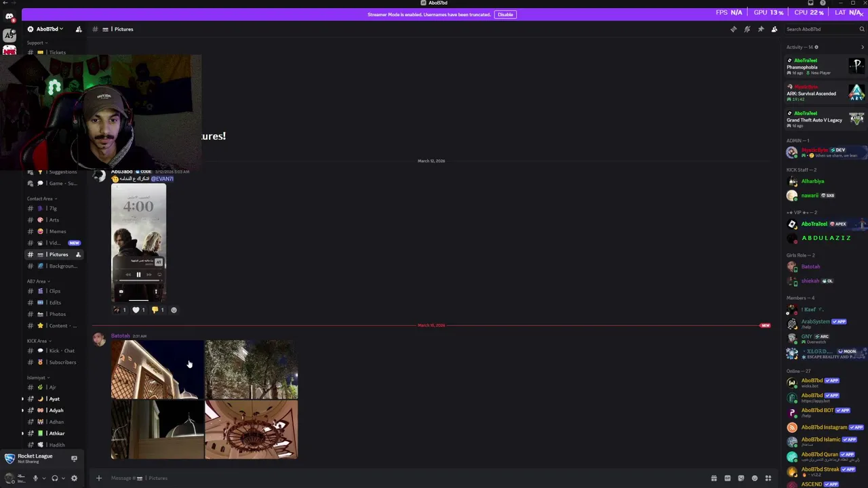Viewport: 868px width, 488px height.
Task: Pause the video in AbuJabd's message
Action: [x=138, y=274]
